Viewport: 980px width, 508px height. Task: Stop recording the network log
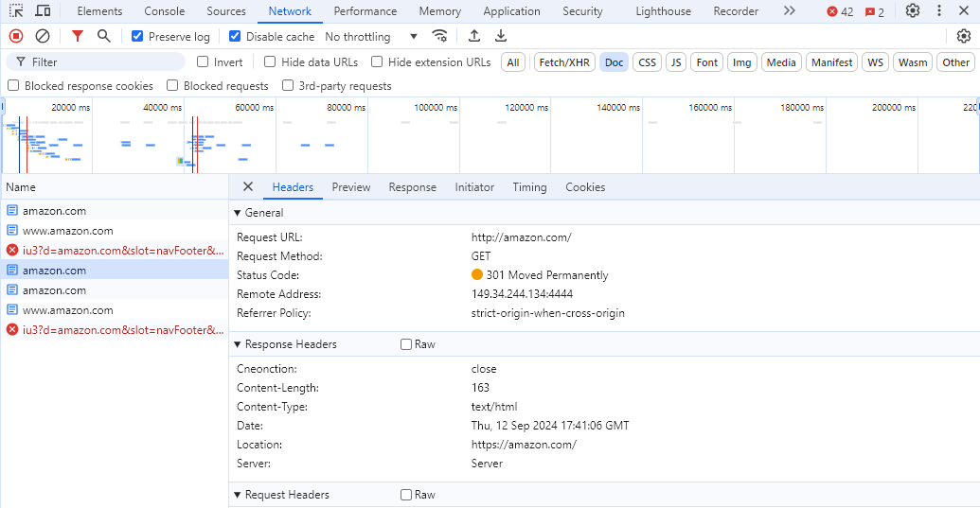[16, 36]
